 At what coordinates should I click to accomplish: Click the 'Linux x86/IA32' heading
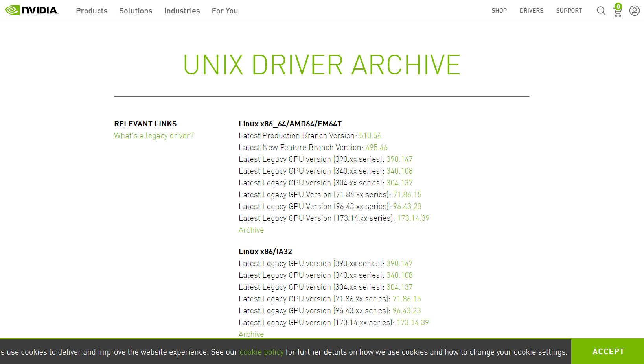point(265,252)
